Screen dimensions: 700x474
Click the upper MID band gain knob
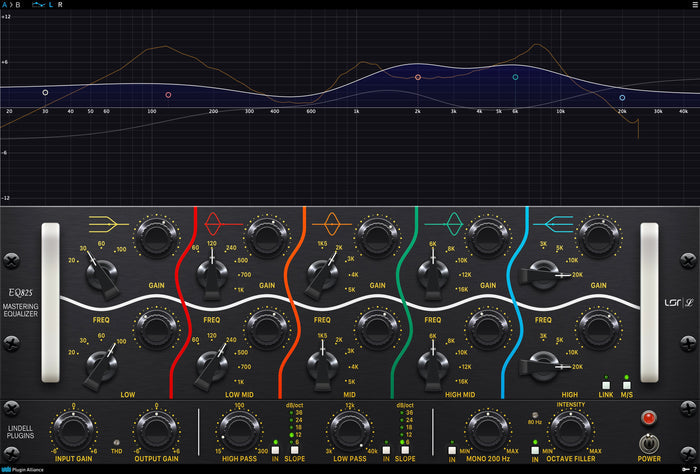point(377,237)
